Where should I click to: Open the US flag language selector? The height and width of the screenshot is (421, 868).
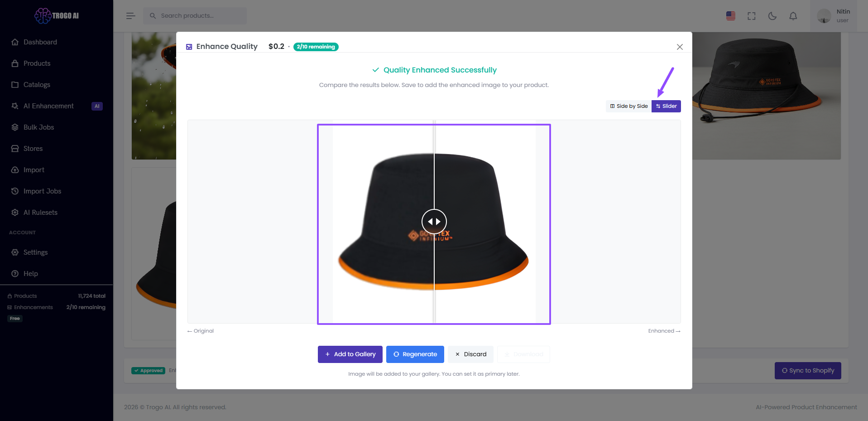730,16
